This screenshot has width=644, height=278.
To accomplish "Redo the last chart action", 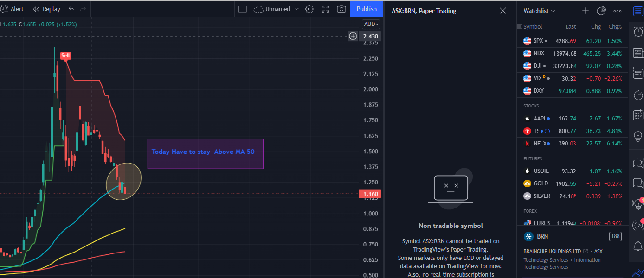I will [x=83, y=9].
